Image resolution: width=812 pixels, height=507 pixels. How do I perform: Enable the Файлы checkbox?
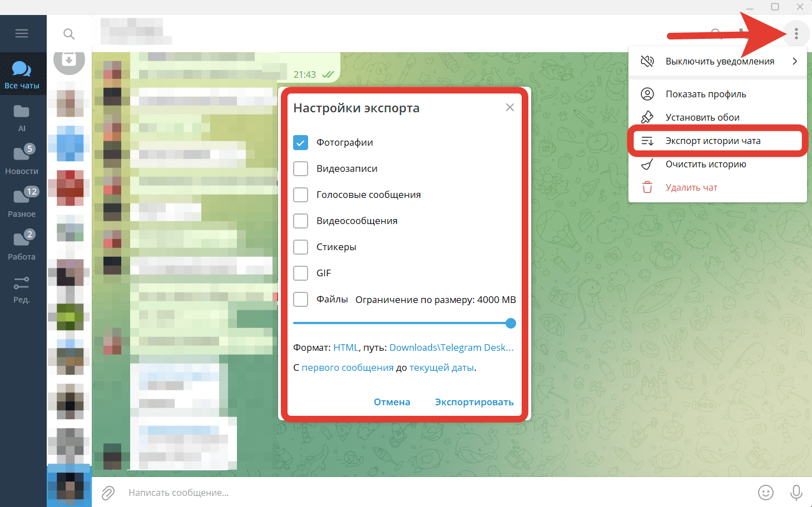[300, 299]
